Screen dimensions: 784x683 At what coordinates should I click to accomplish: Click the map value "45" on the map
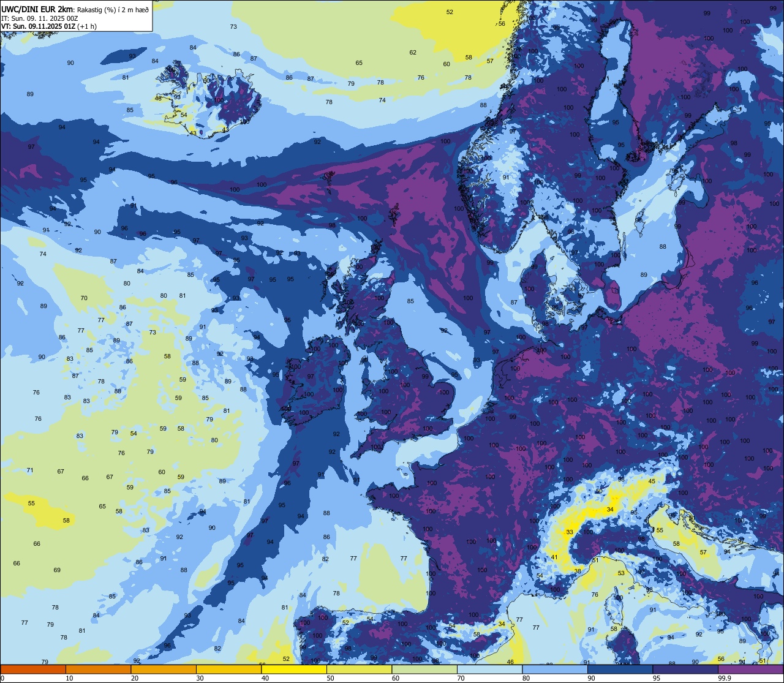[652, 481]
